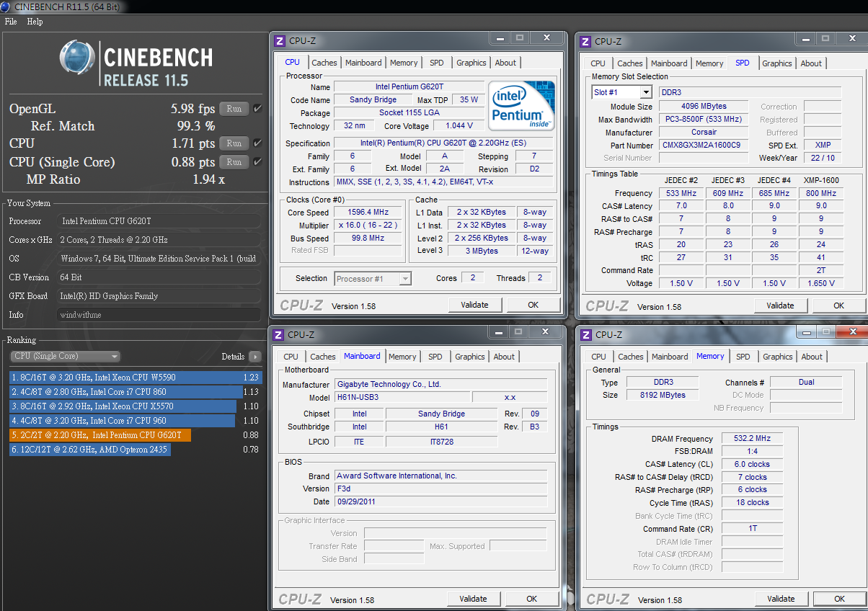Screen dimensions: 868x611
Task: Click OK in the Memory window
Action: (839, 599)
